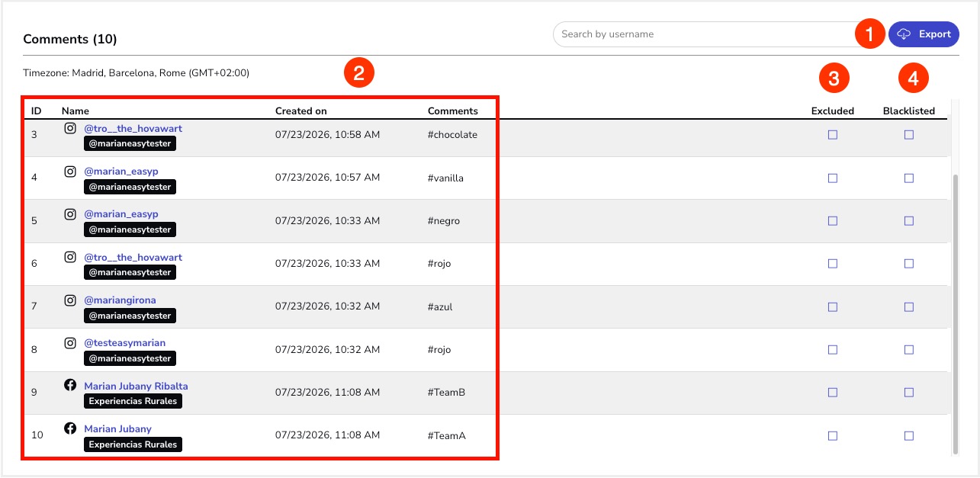Click the Instagram icon for #negro comment
The width and height of the screenshot is (980, 478).
tap(70, 214)
